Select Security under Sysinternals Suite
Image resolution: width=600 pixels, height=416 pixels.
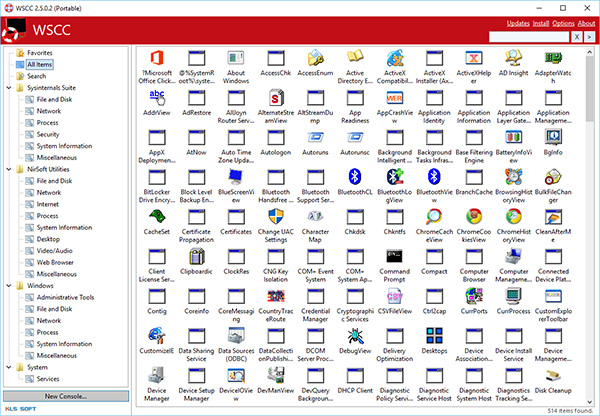pyautogui.click(x=48, y=134)
